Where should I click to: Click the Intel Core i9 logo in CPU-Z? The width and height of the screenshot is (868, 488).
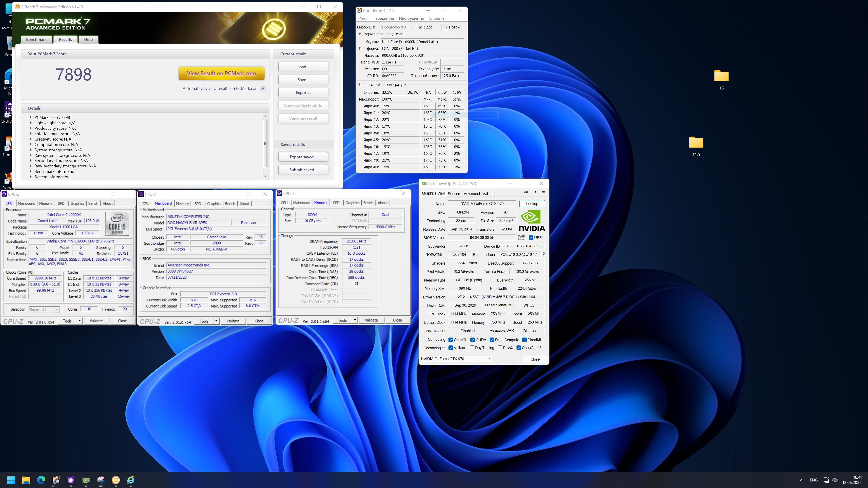tap(117, 224)
